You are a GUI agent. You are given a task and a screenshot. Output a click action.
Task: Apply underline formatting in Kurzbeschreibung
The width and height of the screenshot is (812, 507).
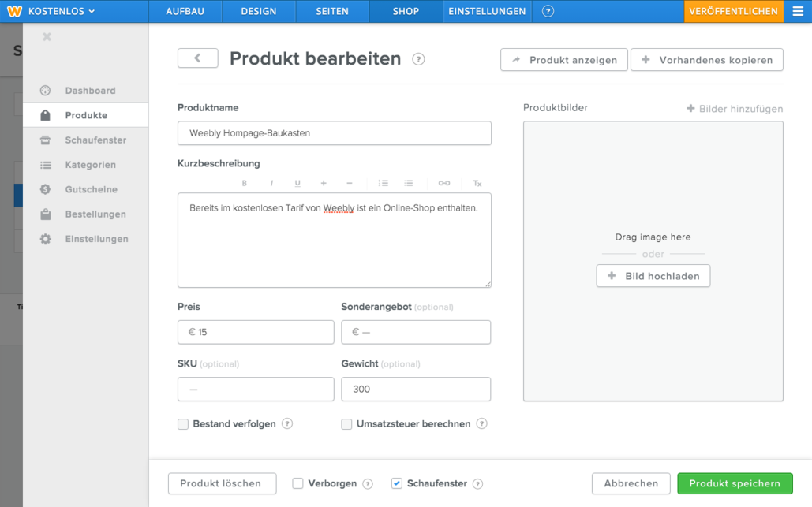297,183
